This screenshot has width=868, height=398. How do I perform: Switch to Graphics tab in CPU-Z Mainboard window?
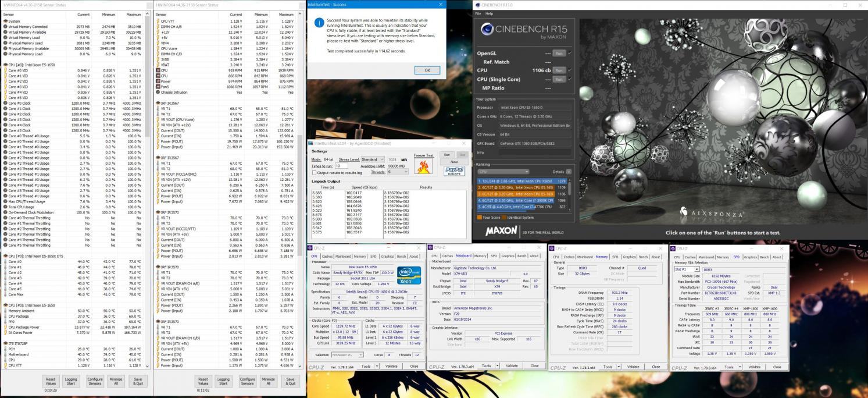508,256
